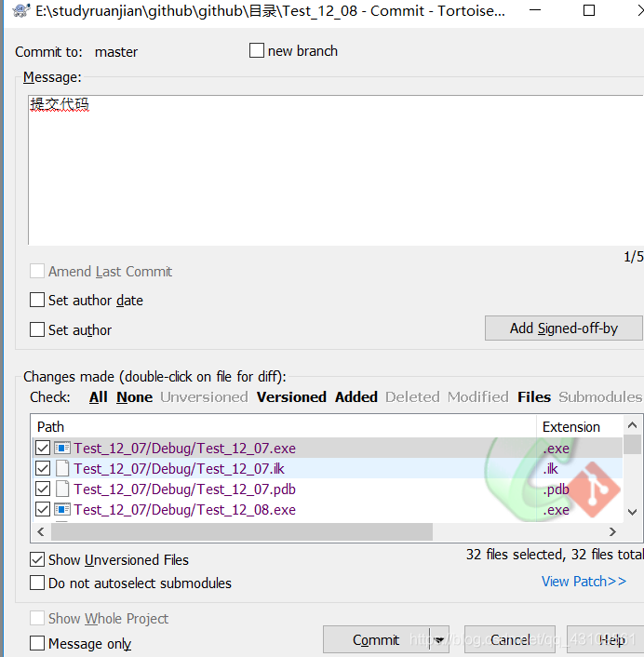Viewport: 644px width, 657px height.
Task: Click the file icon for Test_12_07.pdb
Action: (62, 489)
